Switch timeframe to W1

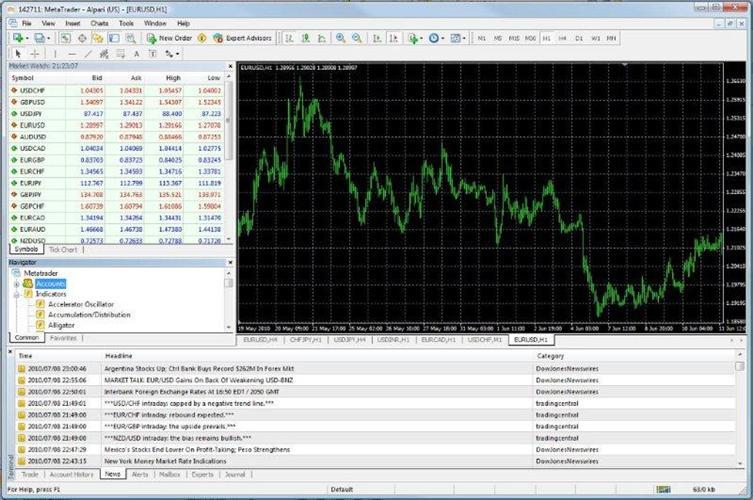click(x=595, y=38)
